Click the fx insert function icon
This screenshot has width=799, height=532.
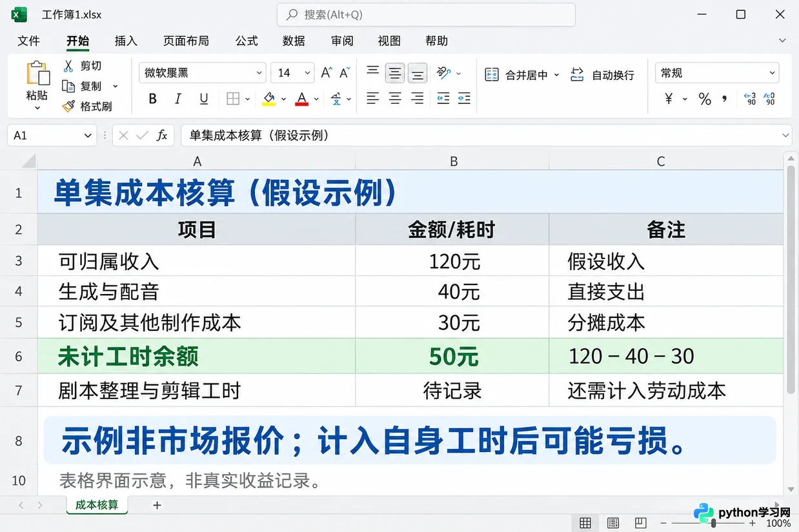point(162,135)
